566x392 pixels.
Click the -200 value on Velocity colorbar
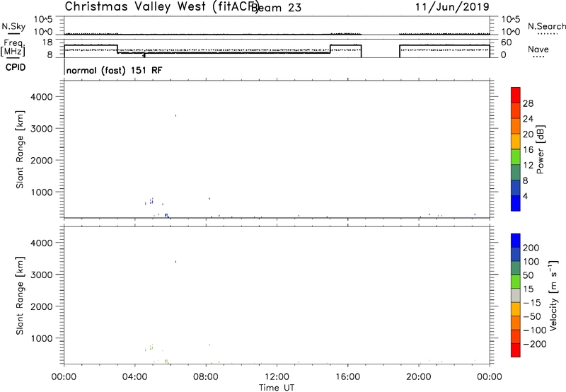click(535, 344)
